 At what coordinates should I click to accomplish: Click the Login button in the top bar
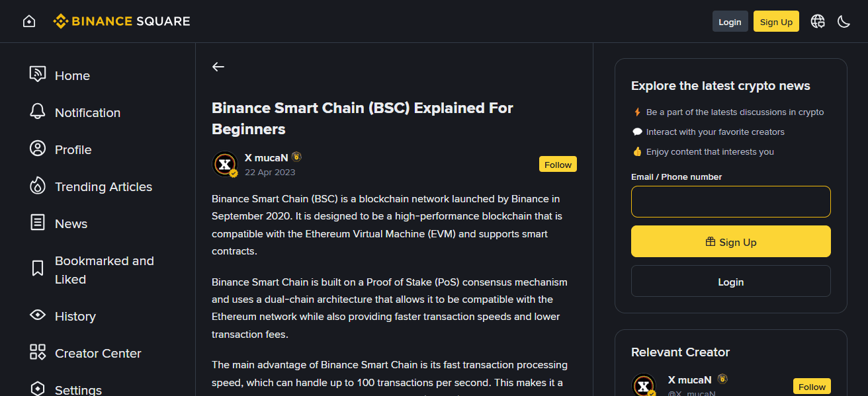point(730,22)
